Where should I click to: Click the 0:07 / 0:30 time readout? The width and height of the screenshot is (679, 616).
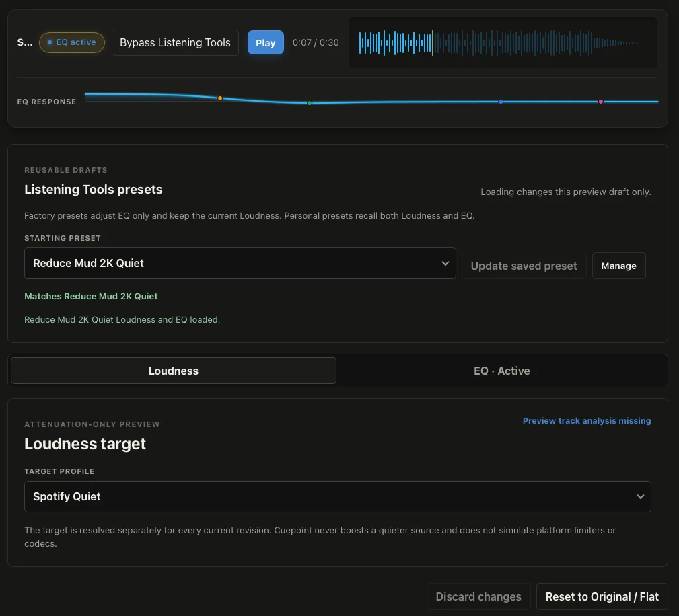pyautogui.click(x=315, y=42)
